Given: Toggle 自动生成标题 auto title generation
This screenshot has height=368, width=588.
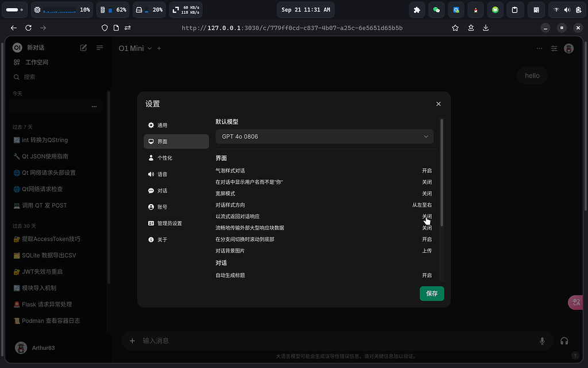Looking at the screenshot, I should [427, 275].
